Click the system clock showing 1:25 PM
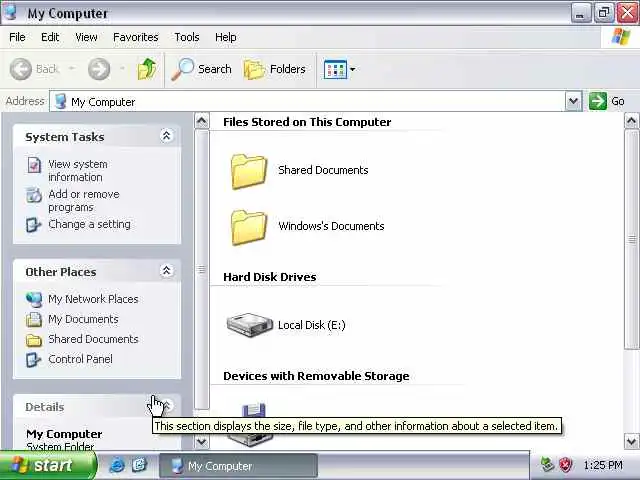Screen dimensions: 640x480 pos(603,465)
